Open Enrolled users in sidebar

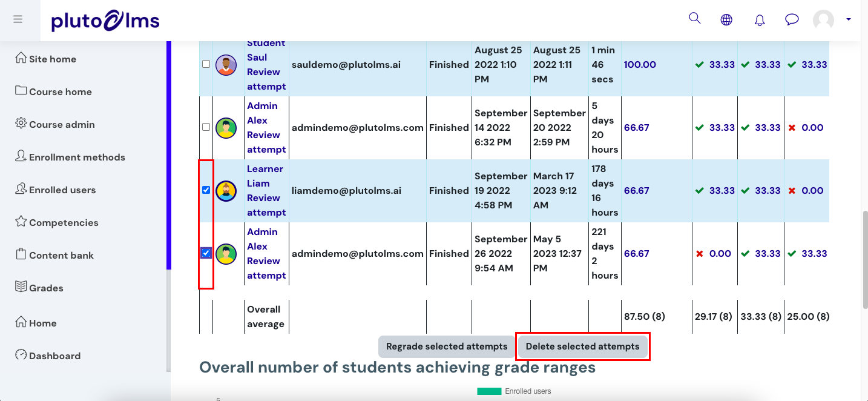56,190
